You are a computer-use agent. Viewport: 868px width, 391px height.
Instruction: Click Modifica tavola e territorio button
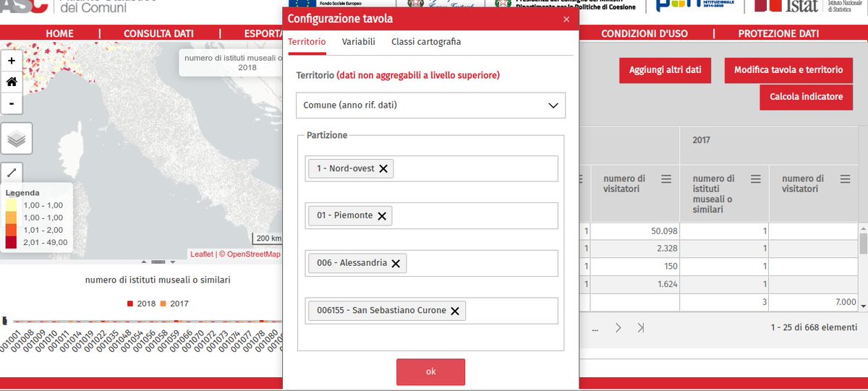point(788,70)
